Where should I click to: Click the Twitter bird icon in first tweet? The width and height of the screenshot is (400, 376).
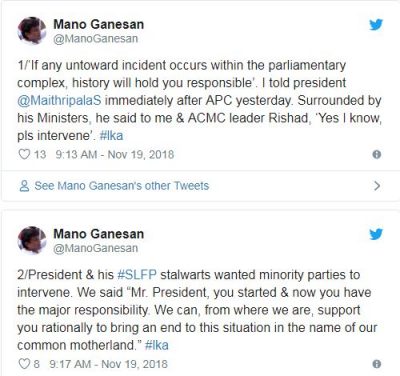click(376, 25)
